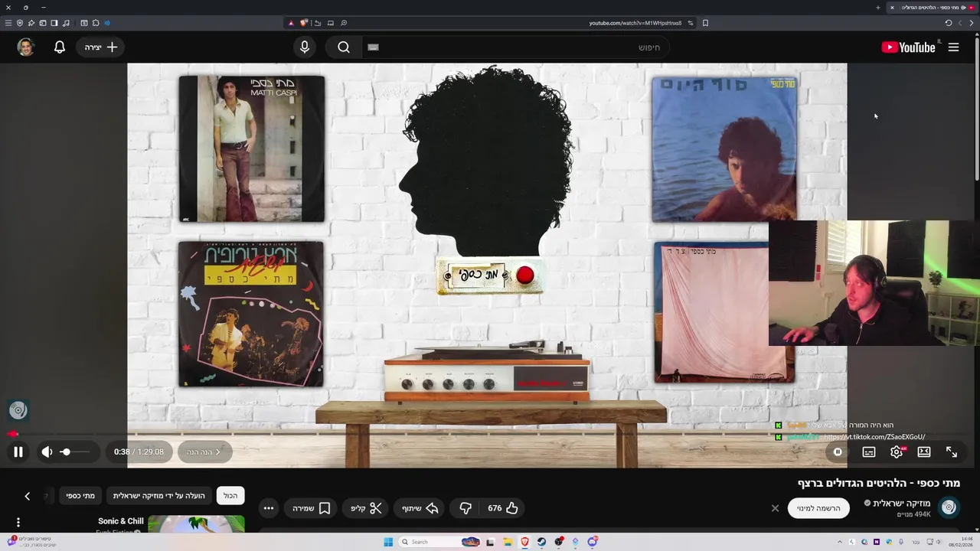Open the on-screen keyboard icon in search
Viewport: 980px width, 551px height.
(374, 47)
